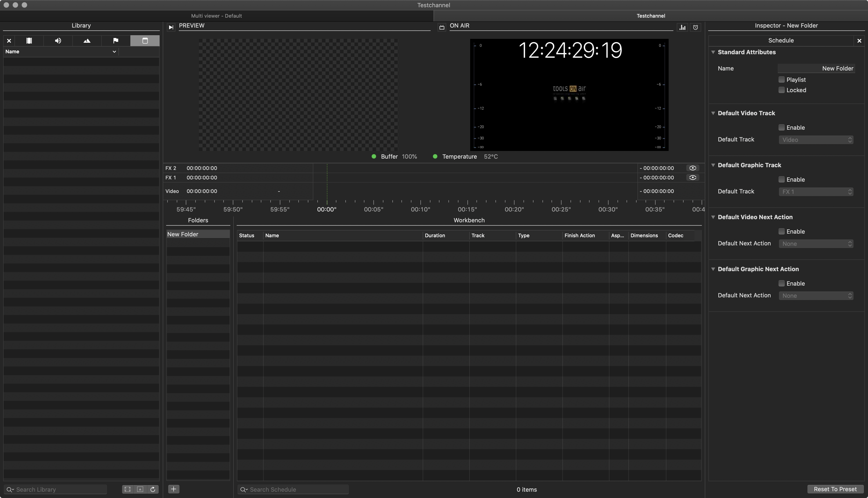Enable the Default Graphic Track checkbox
The width and height of the screenshot is (868, 498).
781,179
